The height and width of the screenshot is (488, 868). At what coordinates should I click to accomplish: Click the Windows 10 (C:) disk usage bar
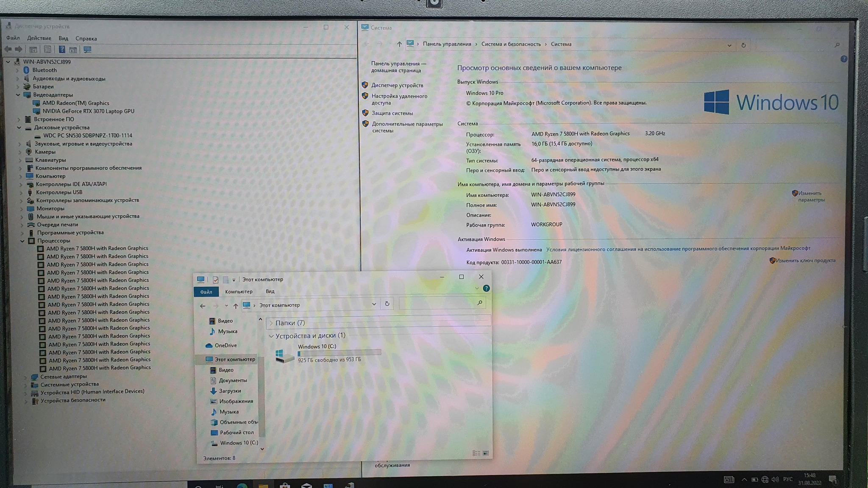tap(339, 353)
